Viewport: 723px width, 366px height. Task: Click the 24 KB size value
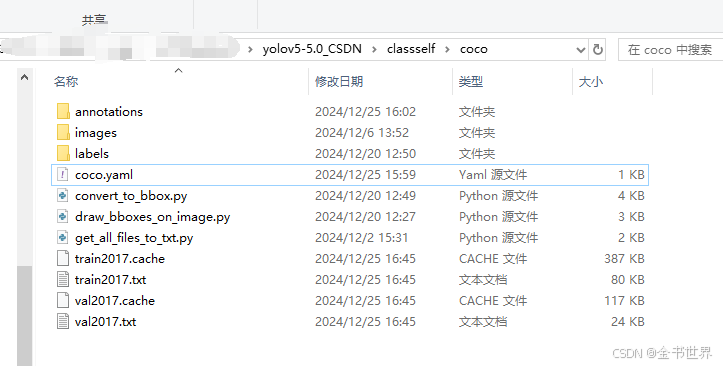[x=628, y=322]
